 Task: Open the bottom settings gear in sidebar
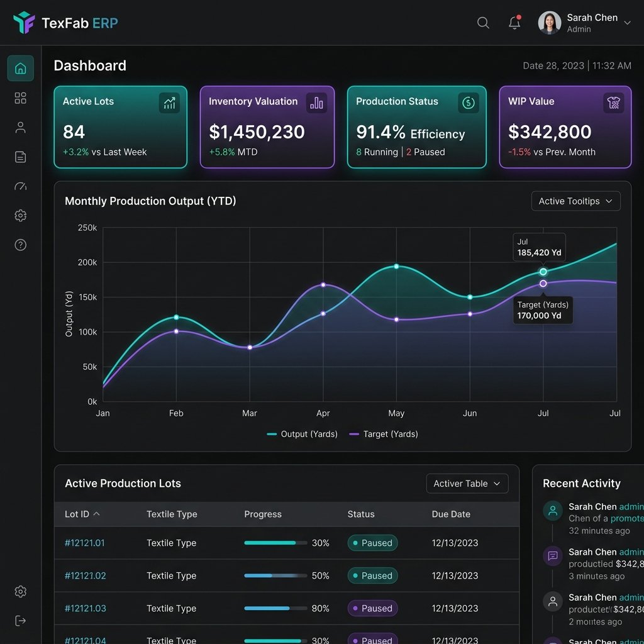(21, 591)
